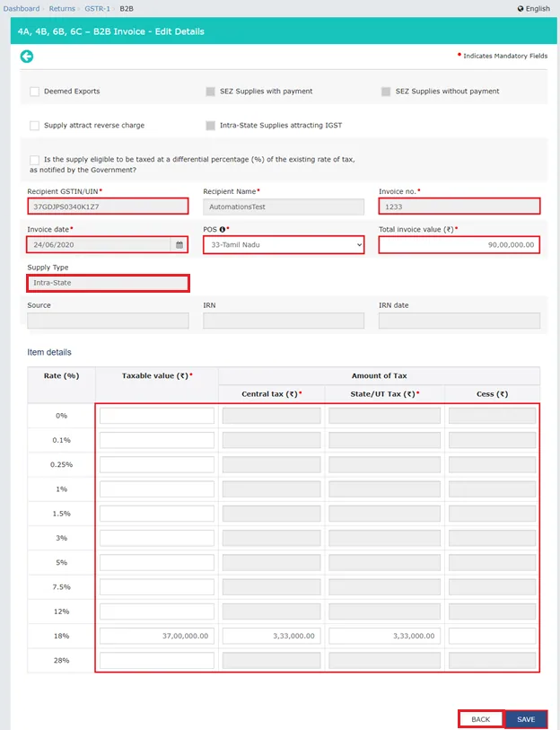Open Returns breadcrumb link
560x730 pixels.
click(62, 8)
